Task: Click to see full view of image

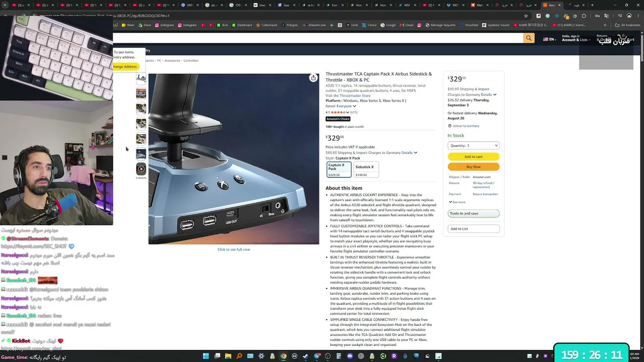Action: (233, 249)
